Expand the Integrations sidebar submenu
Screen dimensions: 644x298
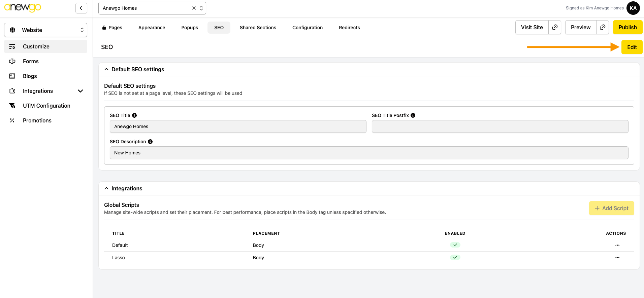80,91
